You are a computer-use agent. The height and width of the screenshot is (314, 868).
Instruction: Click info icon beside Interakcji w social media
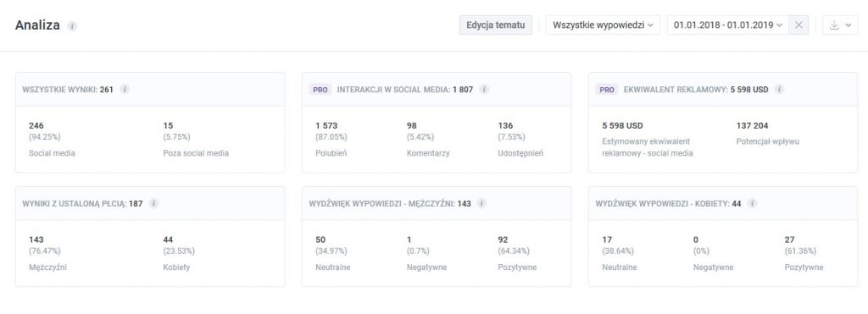tap(484, 89)
